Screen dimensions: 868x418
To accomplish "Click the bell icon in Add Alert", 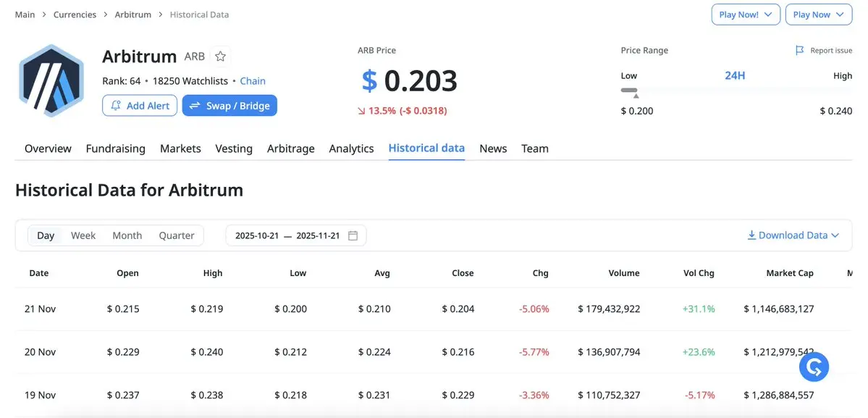I will 116,106.
